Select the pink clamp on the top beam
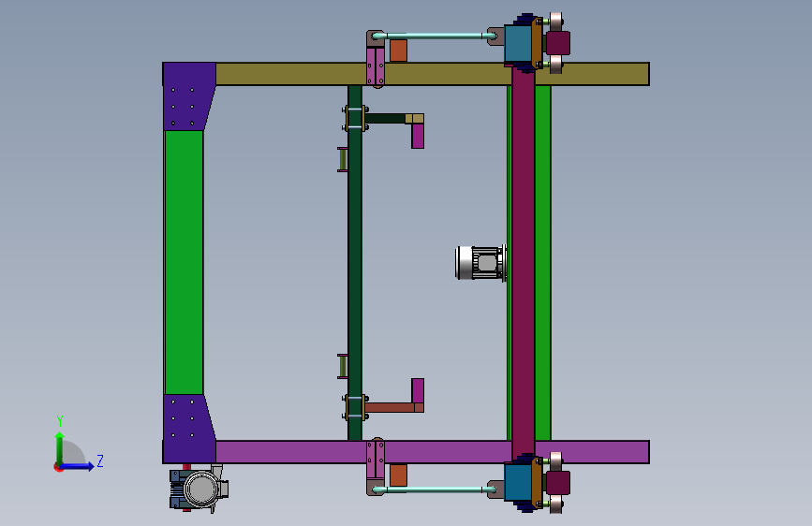The width and height of the screenshot is (812, 526). click(x=376, y=66)
